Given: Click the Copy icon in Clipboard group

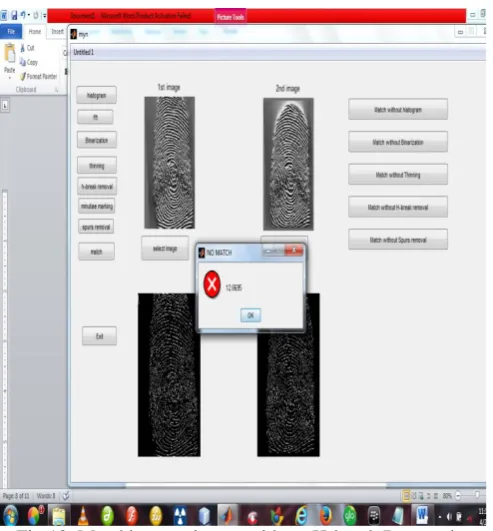Looking at the screenshot, I should point(23,62).
